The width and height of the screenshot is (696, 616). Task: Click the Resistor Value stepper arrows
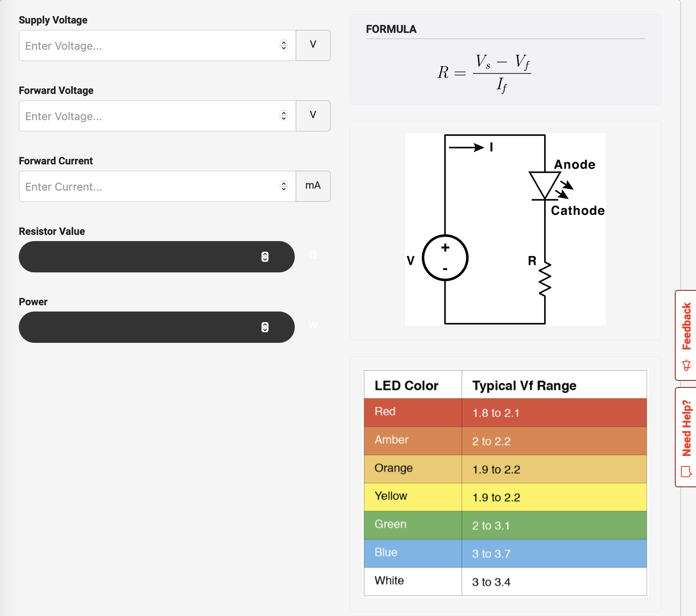[x=265, y=257]
